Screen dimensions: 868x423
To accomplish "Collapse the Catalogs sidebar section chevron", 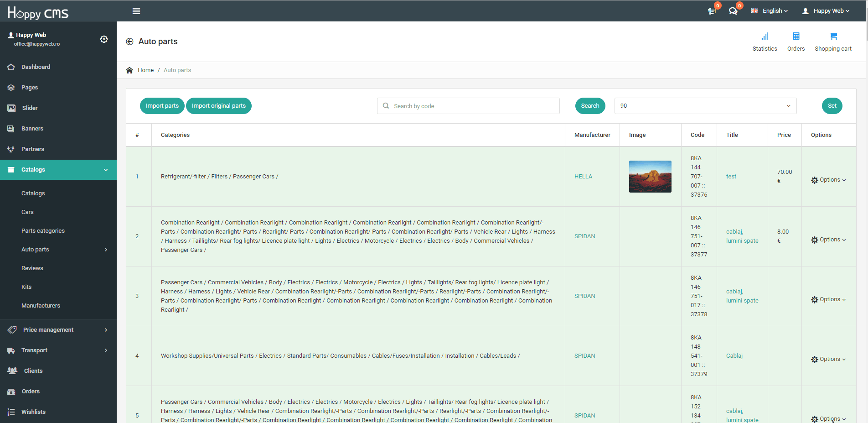I will 106,170.
